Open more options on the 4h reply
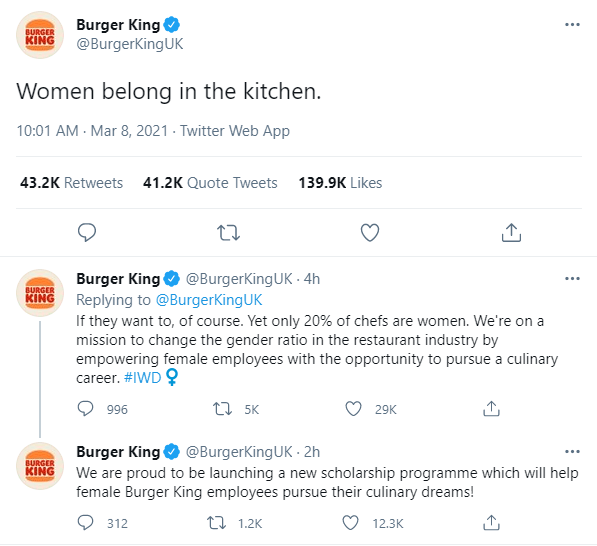 click(x=572, y=279)
